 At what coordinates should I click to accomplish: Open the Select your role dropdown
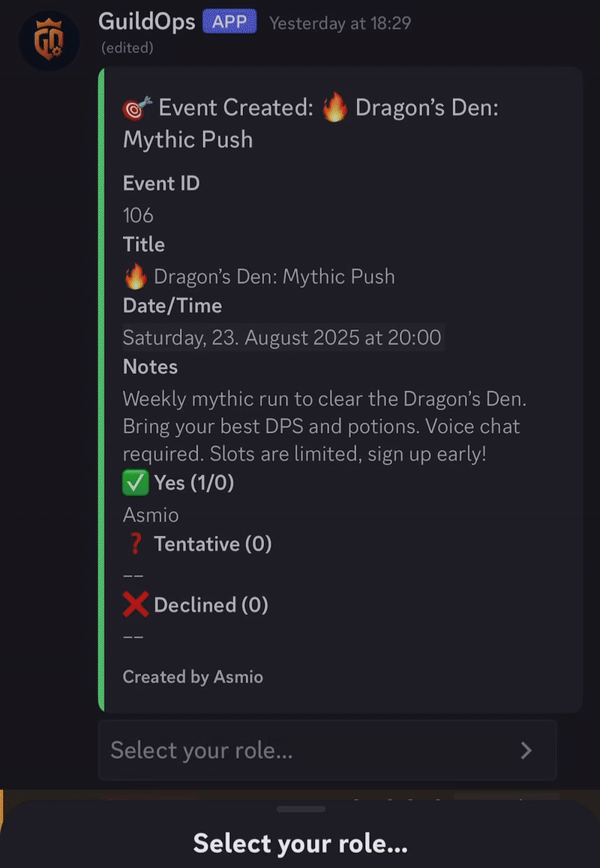click(x=328, y=750)
